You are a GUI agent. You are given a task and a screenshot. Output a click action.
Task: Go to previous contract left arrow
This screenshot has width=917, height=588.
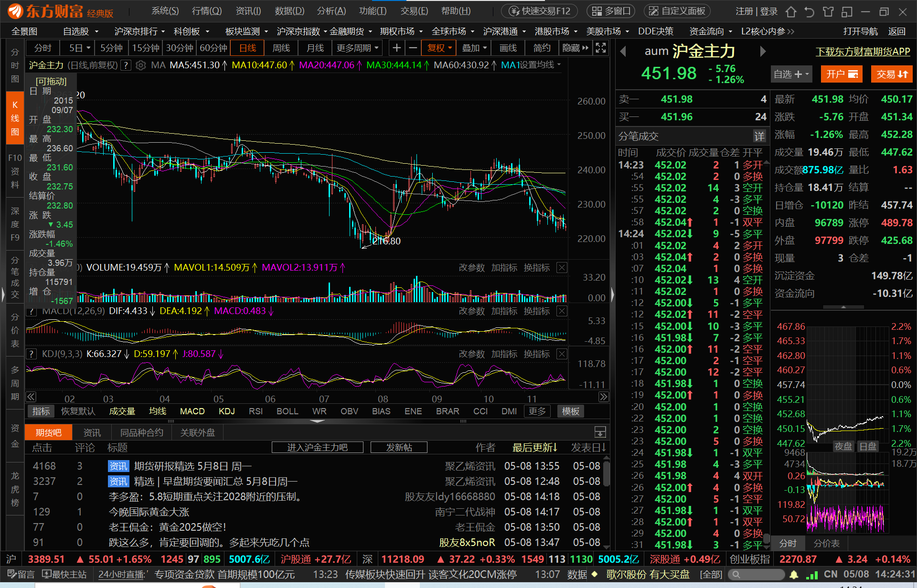pyautogui.click(x=623, y=51)
